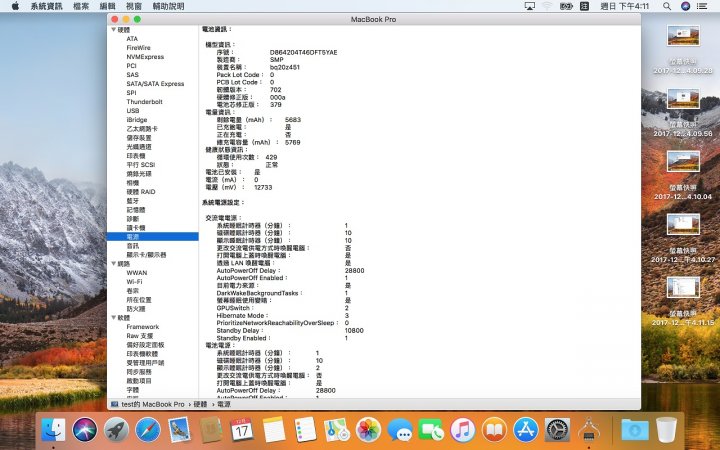Open Downloads folder in Dock
This screenshot has height=450, width=720.
tap(635, 430)
